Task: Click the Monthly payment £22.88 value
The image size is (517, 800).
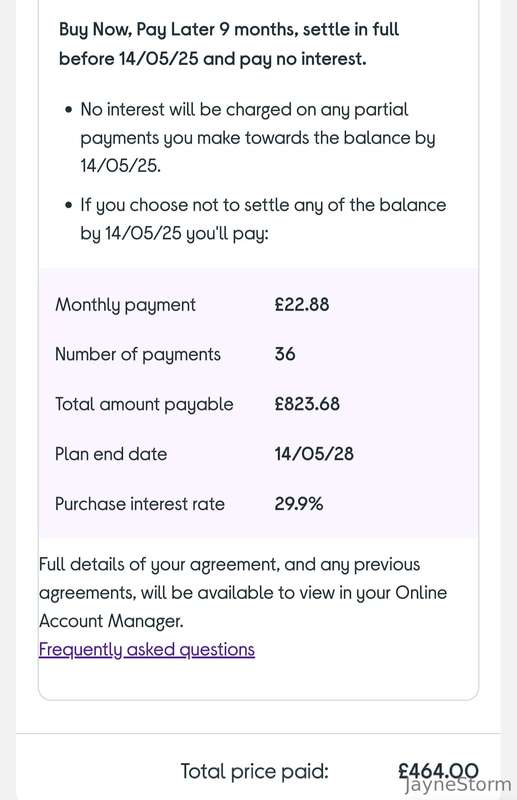Action: (302, 305)
